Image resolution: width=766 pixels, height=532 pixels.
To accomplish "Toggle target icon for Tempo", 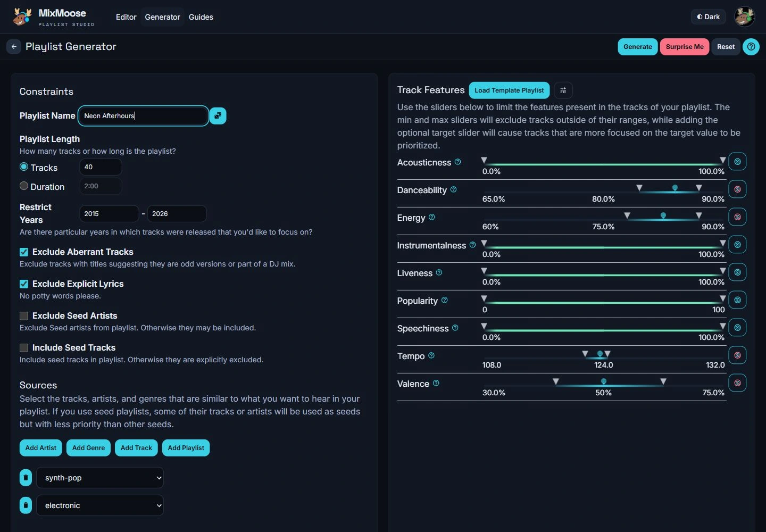I will click(737, 355).
